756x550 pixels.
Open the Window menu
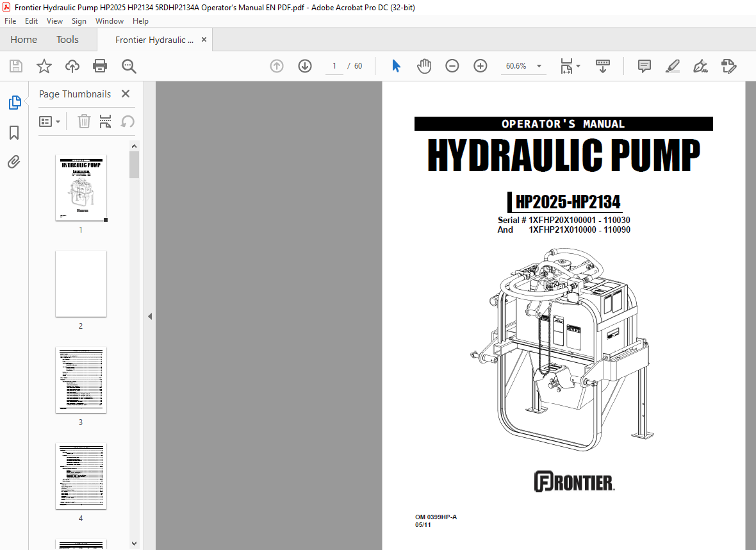(110, 21)
